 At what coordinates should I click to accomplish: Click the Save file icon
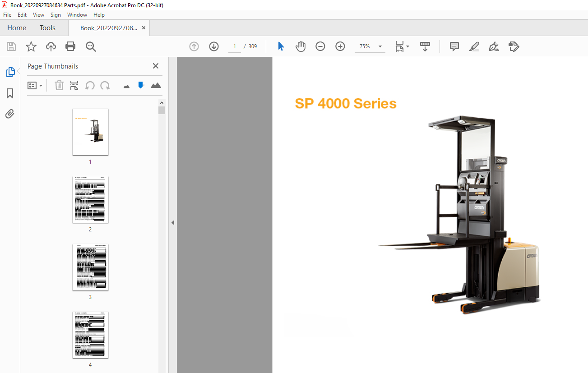[11, 46]
